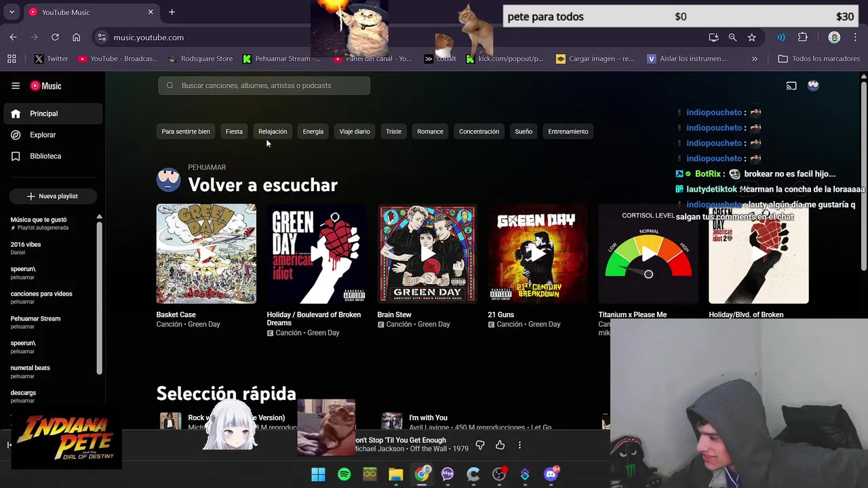This screenshot has height=488, width=868.
Task: Select the Entrenamiento mood chip
Action: click(568, 131)
